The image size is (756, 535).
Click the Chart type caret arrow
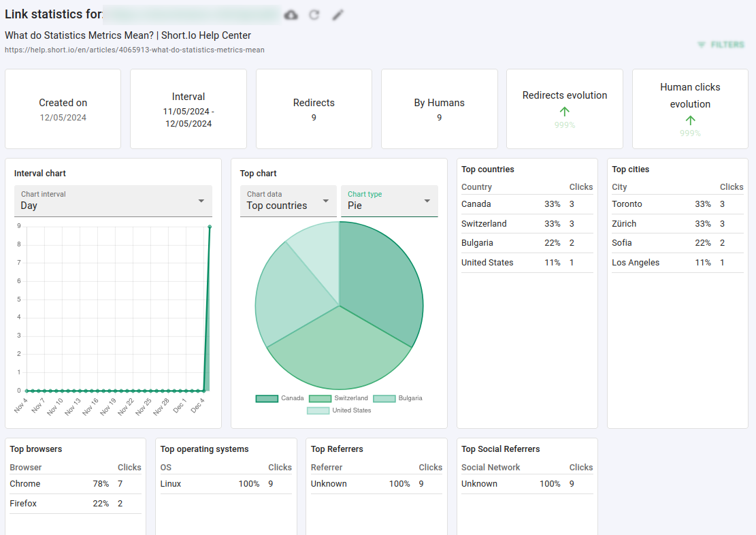[x=427, y=201]
